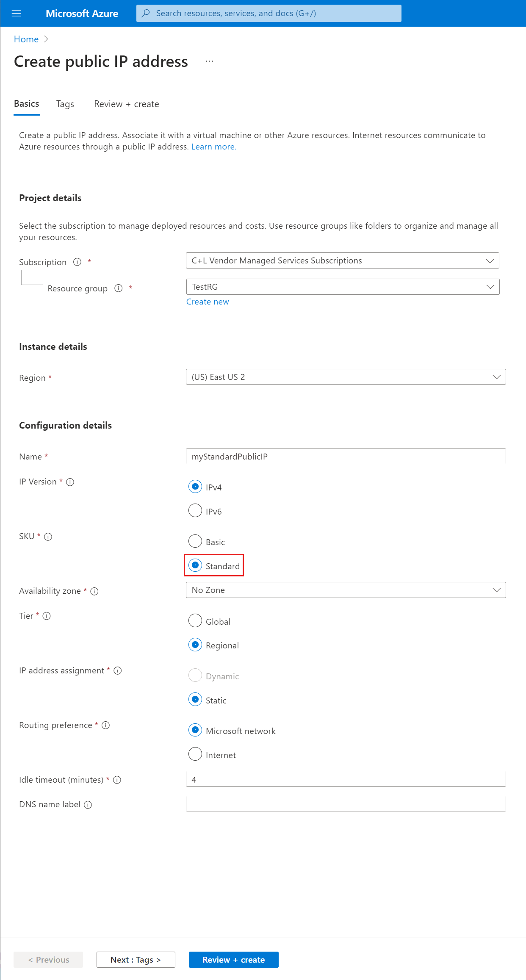Screen dimensions: 526x980
Task: Click the Subscription info icon
Action: (77, 262)
